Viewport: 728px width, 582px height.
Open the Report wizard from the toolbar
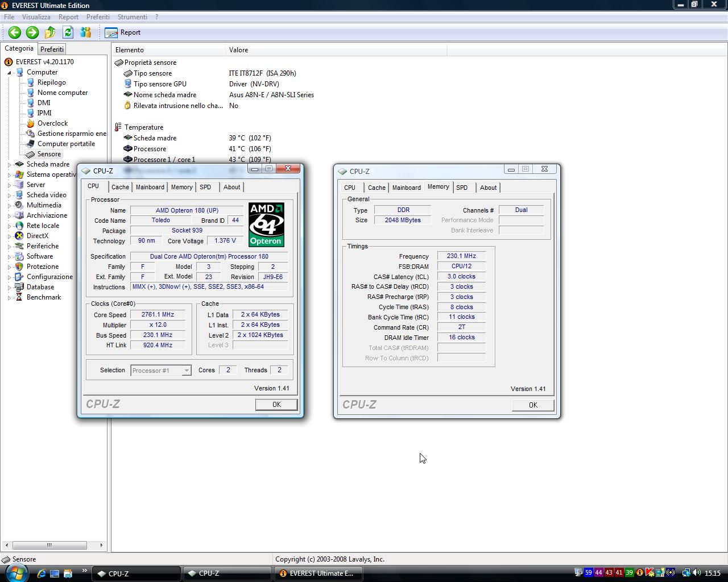point(123,32)
